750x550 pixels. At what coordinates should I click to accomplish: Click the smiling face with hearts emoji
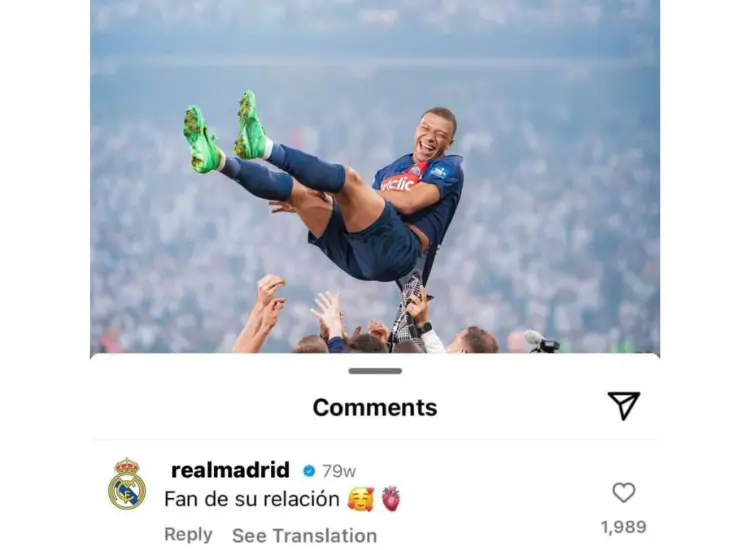[361, 499]
